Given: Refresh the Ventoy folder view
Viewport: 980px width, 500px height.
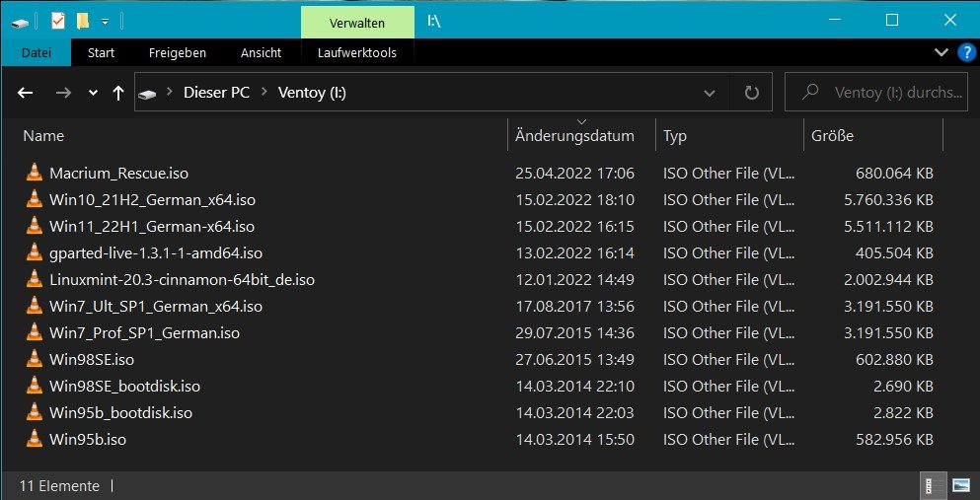Looking at the screenshot, I should (751, 93).
